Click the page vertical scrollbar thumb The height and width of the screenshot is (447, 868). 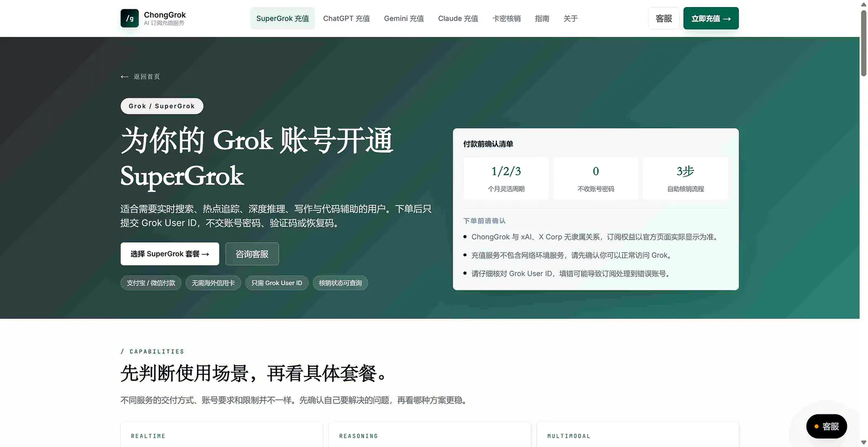click(864, 42)
